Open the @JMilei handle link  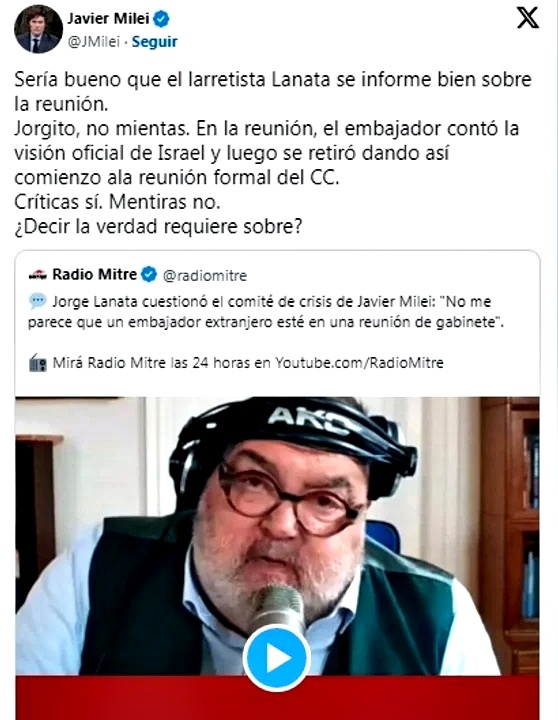click(94, 42)
